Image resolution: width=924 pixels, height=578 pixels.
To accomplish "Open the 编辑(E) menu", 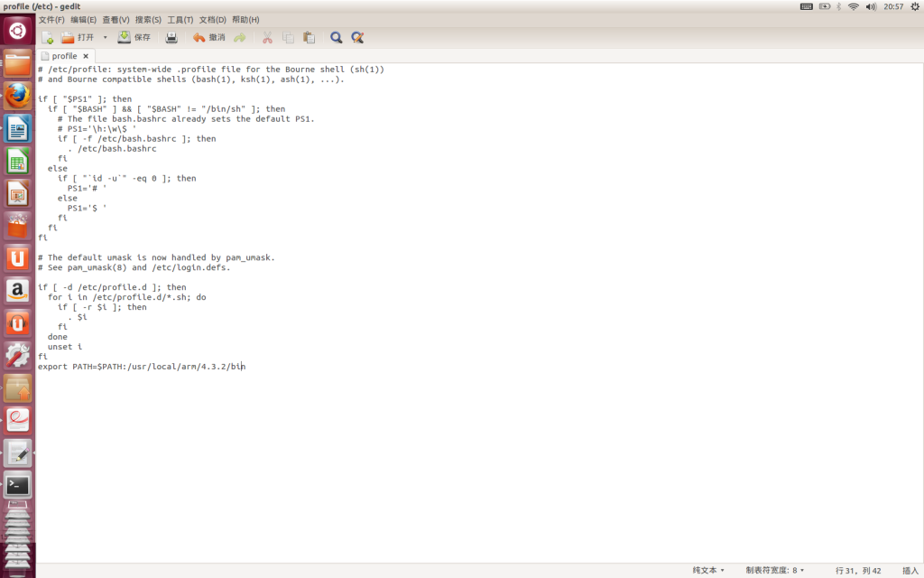I will [x=83, y=20].
